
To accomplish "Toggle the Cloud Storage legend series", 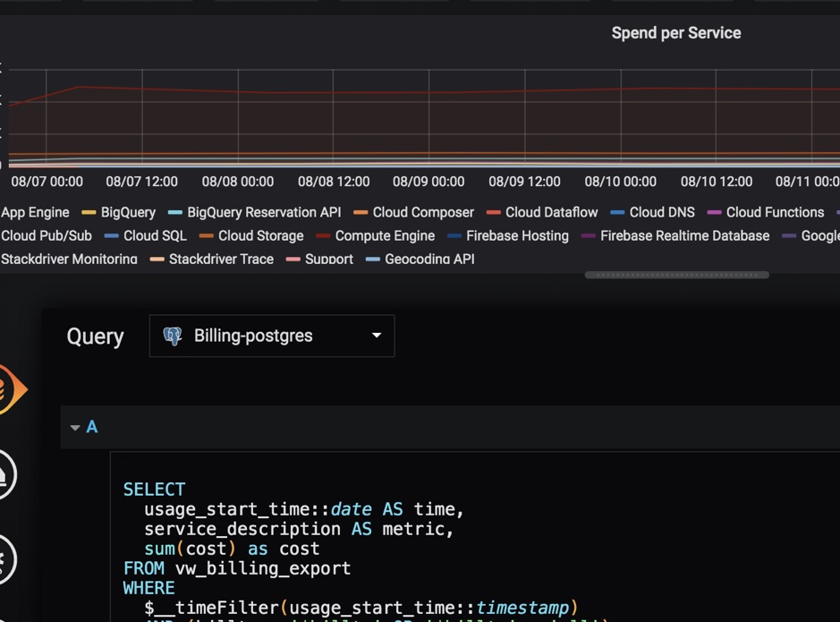I will 260,236.
